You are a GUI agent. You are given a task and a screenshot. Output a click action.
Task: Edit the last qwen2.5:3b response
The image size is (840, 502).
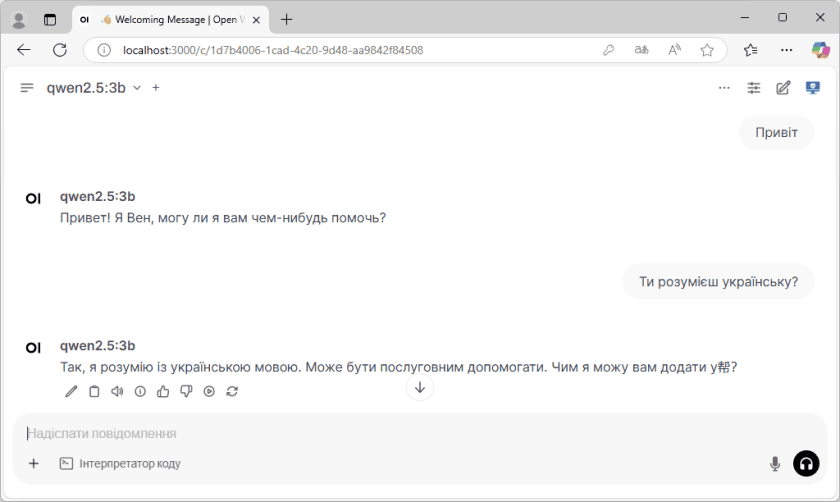tap(71, 391)
